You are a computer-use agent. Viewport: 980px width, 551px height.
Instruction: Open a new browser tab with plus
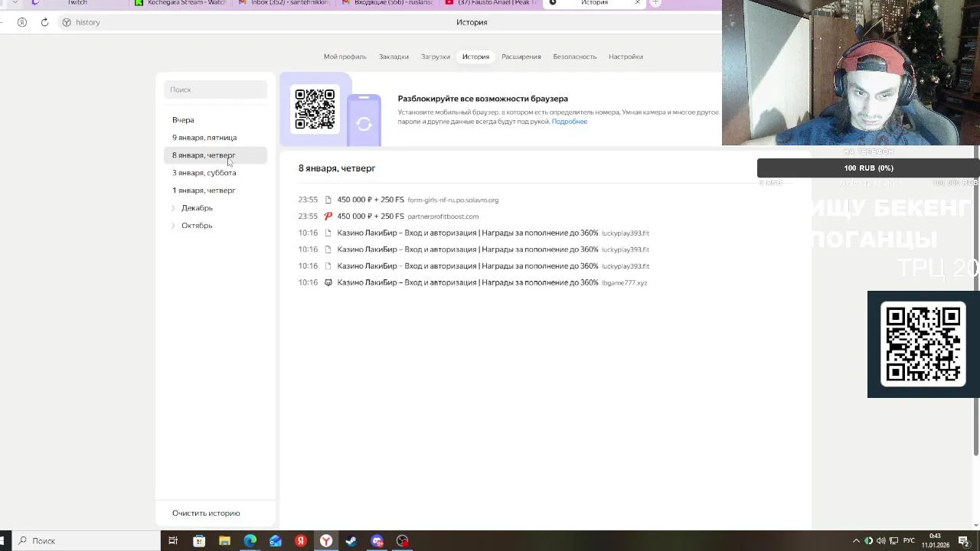[655, 3]
